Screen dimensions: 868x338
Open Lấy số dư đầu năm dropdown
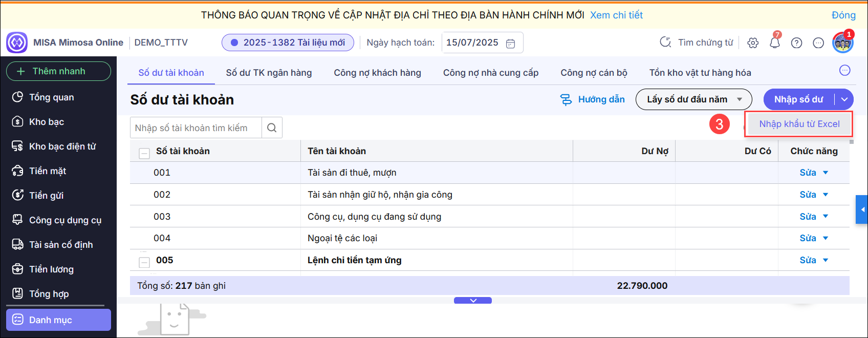pos(693,99)
